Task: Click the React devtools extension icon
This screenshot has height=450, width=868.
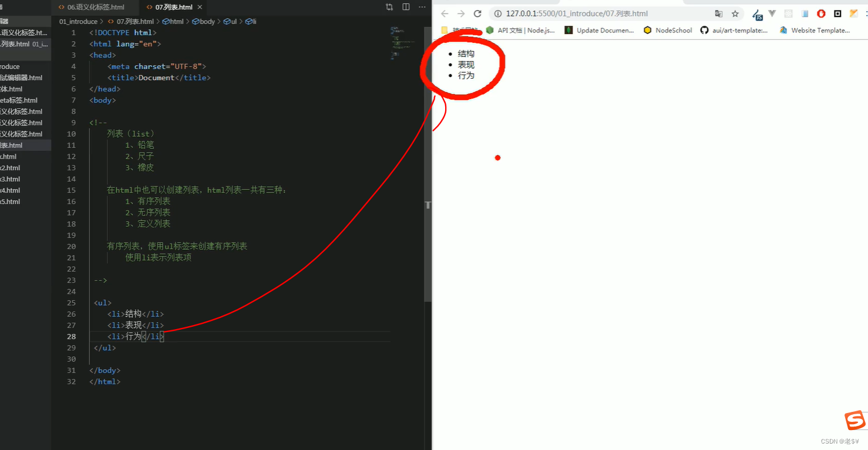Action: pyautogui.click(x=789, y=13)
